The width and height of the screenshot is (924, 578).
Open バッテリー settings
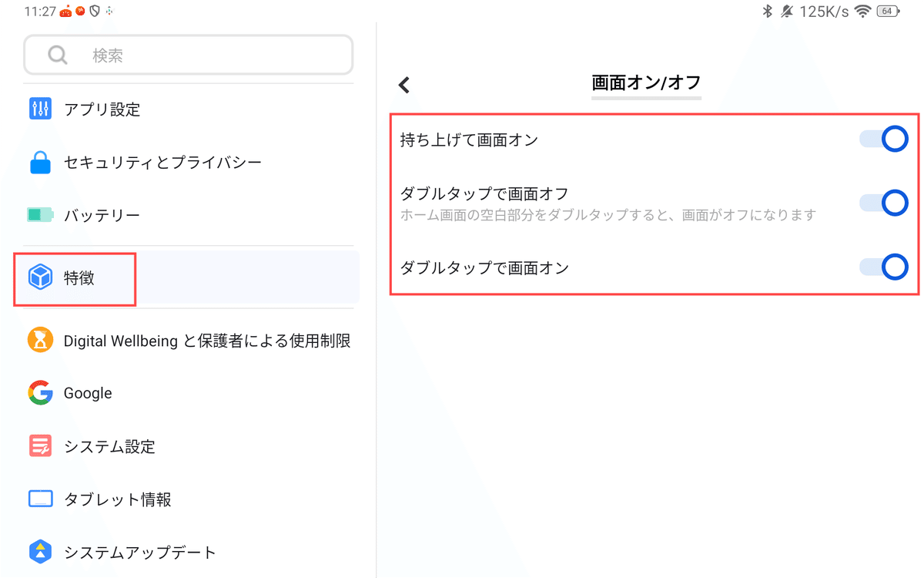(189, 215)
